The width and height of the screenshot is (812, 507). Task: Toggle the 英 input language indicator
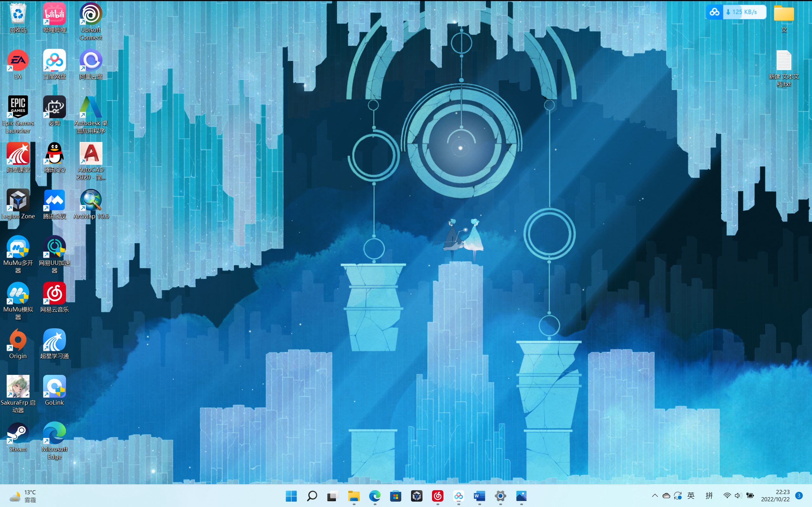click(x=691, y=496)
